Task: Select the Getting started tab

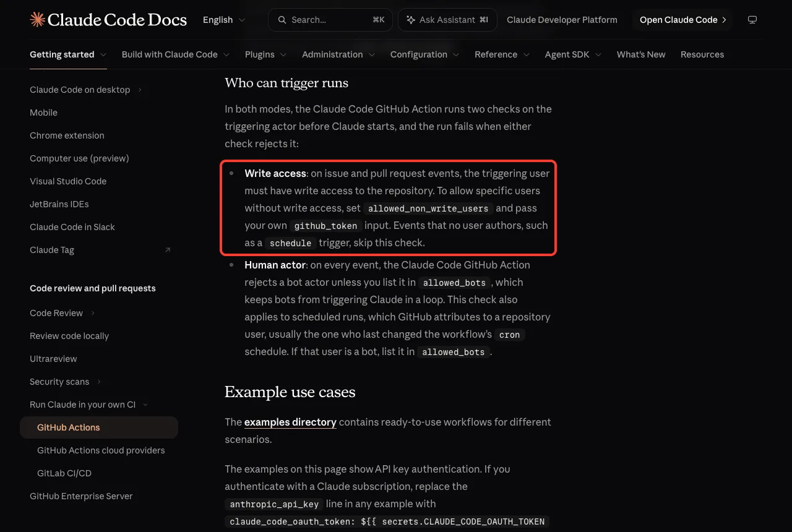Action: tap(68, 54)
